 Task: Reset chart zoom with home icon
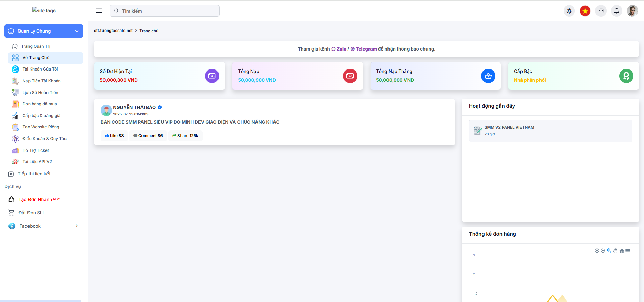[622, 251]
